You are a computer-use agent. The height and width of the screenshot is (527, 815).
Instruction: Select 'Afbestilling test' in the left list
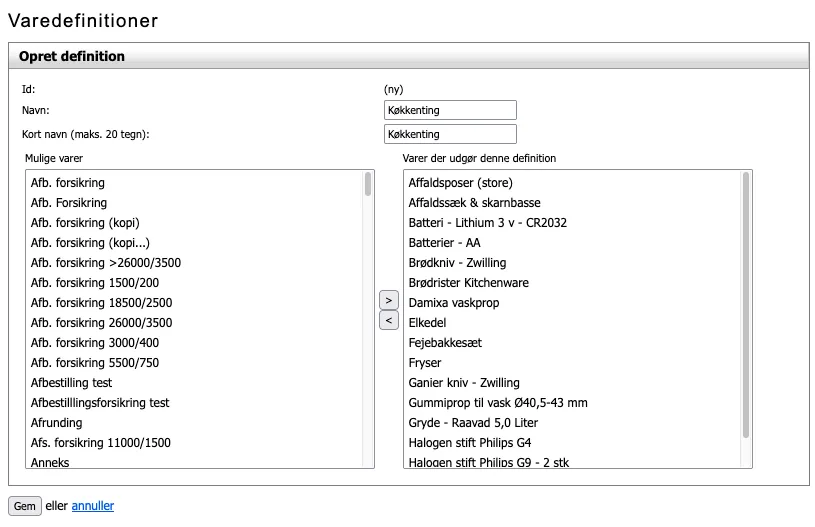point(71,383)
